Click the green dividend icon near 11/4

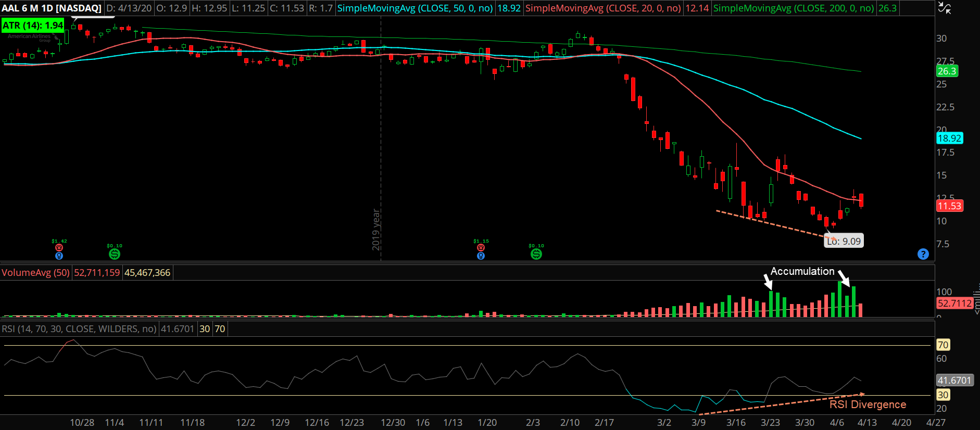[115, 254]
